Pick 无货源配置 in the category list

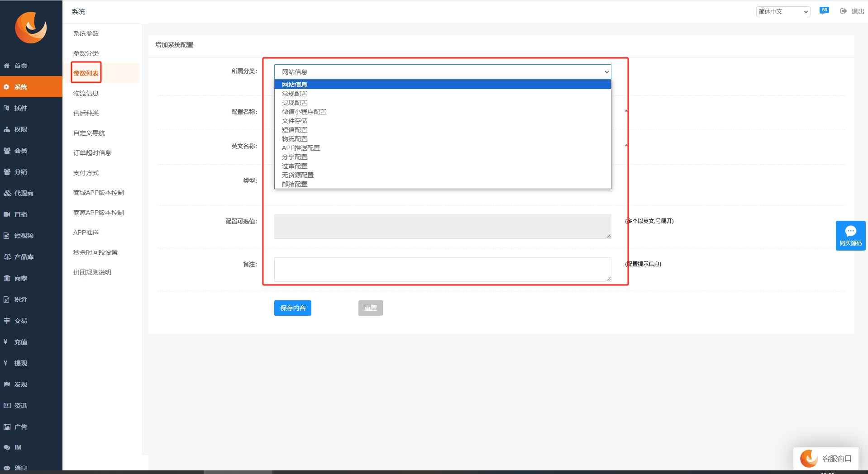443,175
